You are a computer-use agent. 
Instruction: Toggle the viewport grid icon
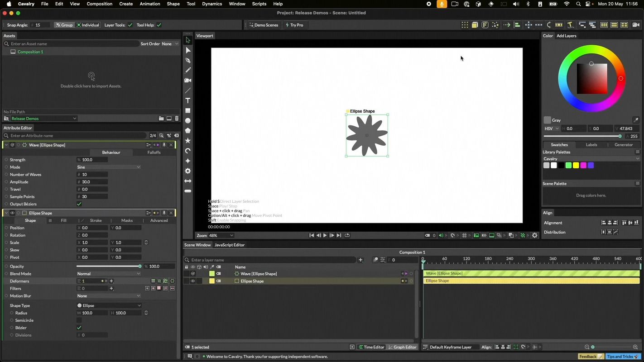[x=465, y=235]
